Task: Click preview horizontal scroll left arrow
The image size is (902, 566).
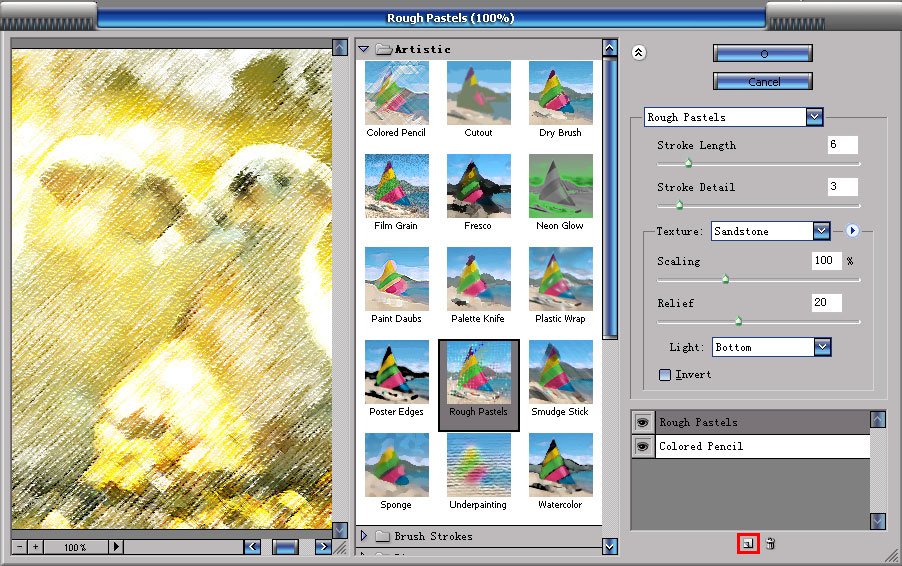Action: click(252, 546)
